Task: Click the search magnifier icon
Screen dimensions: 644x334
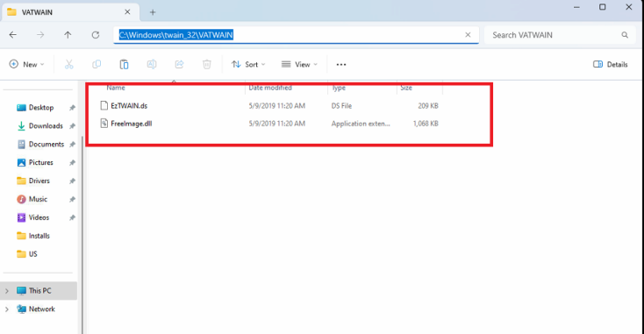Action: pos(625,35)
